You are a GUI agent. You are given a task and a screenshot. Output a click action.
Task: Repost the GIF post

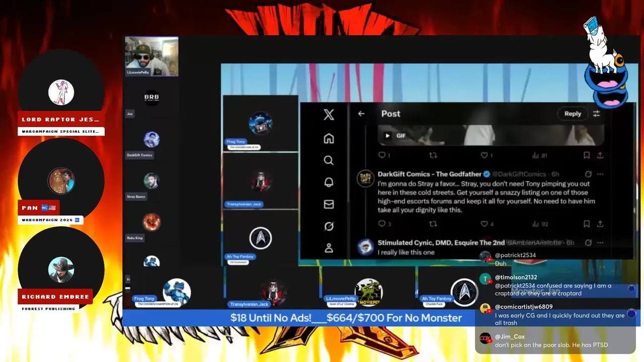coord(433,155)
